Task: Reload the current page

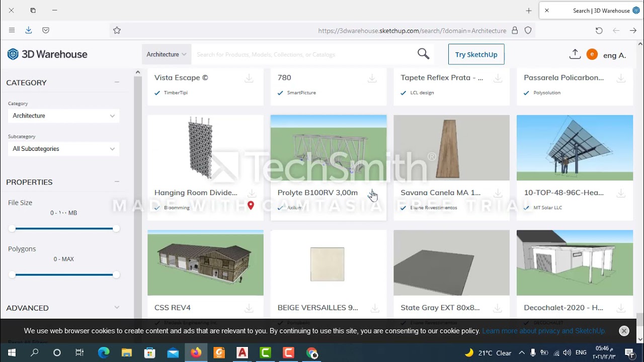Action: point(599,30)
